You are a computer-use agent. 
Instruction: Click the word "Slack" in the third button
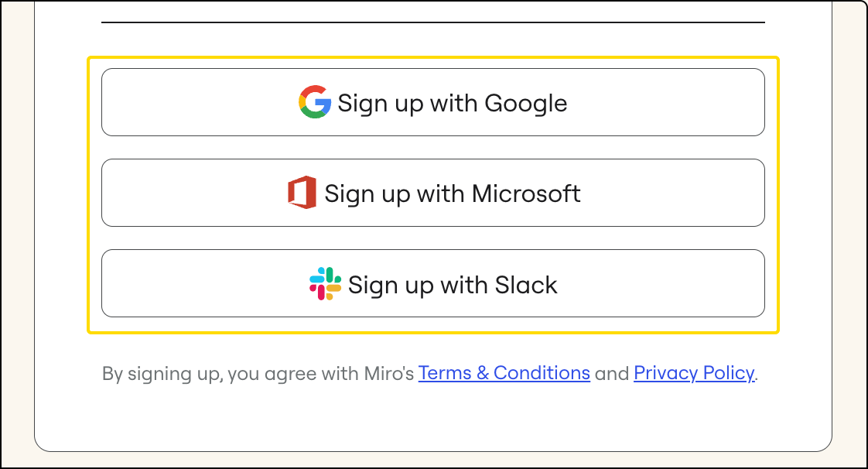pos(526,285)
